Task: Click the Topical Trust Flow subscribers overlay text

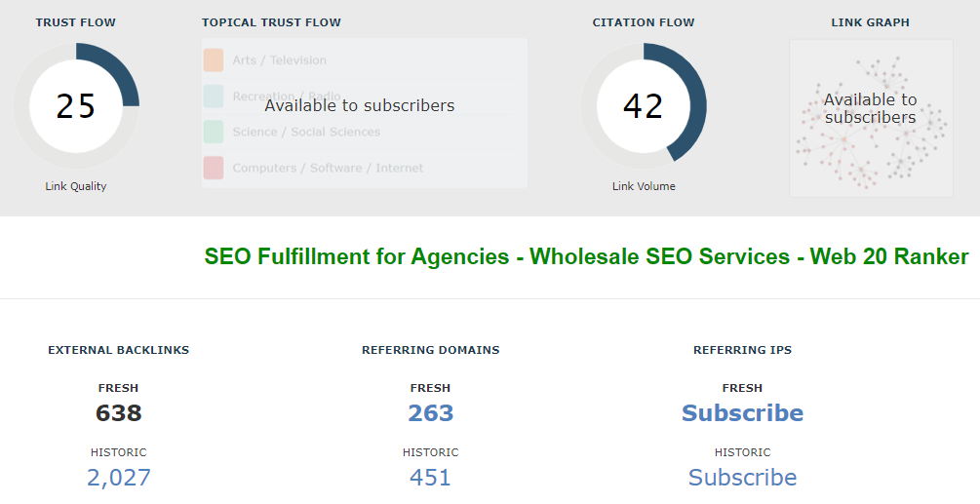Action: (360, 105)
